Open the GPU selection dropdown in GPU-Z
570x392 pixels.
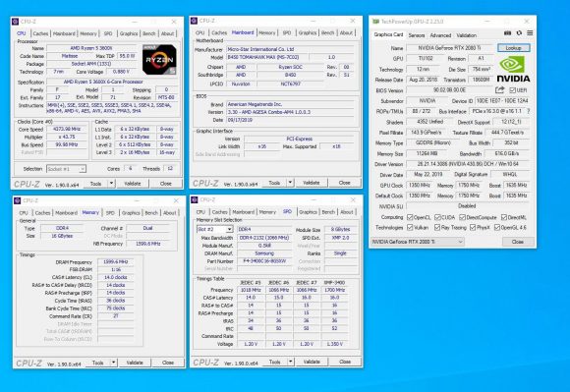coord(418,242)
